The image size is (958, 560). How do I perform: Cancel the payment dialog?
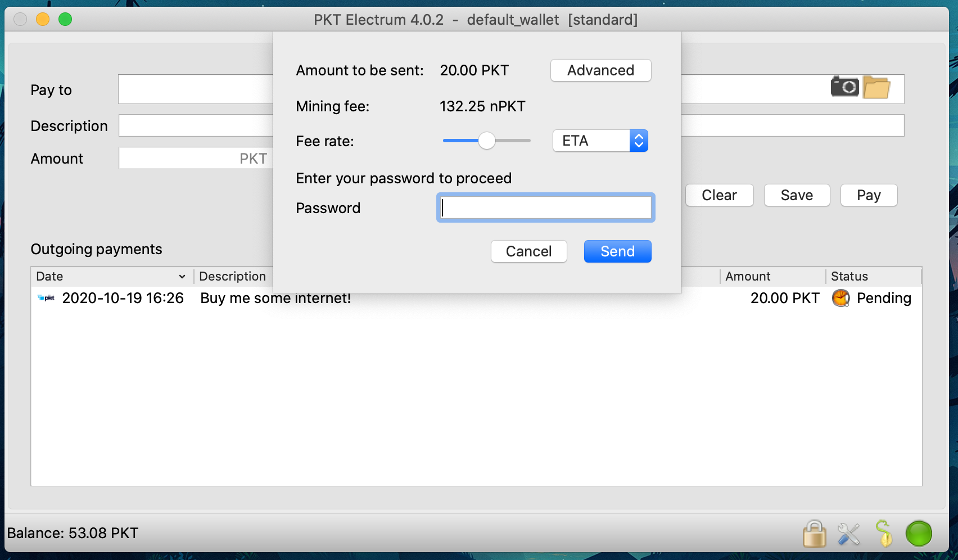click(x=528, y=251)
